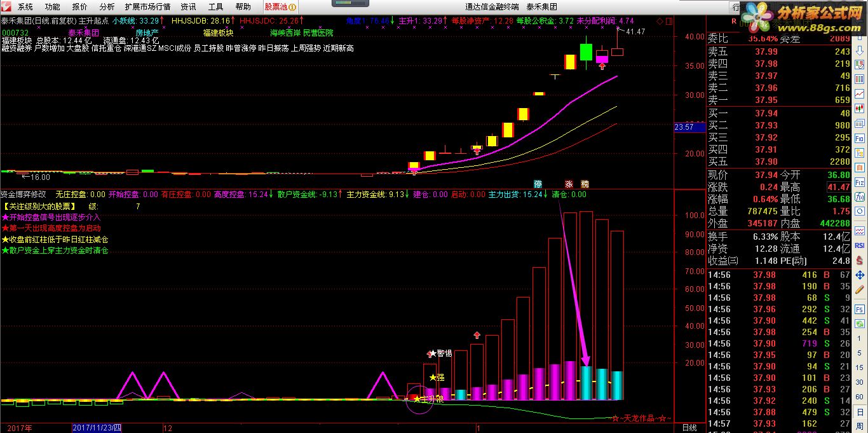Open the 报价 menu
Image resolution: width=868 pixels, height=433 pixels.
pyautogui.click(x=80, y=7)
